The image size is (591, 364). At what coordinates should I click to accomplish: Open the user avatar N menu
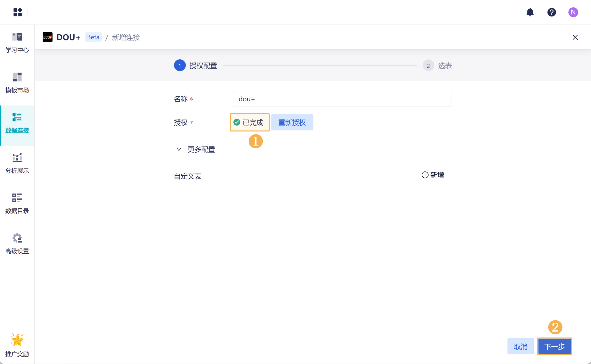point(573,12)
